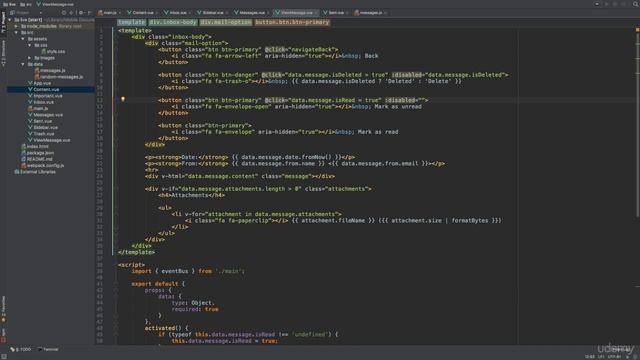Open the messages.js editor tab

tap(371, 13)
